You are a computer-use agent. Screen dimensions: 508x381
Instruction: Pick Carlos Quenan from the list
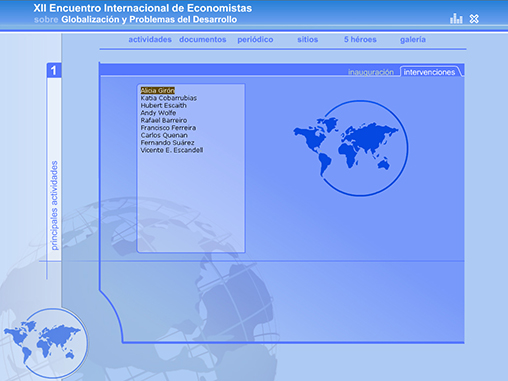tap(164, 135)
